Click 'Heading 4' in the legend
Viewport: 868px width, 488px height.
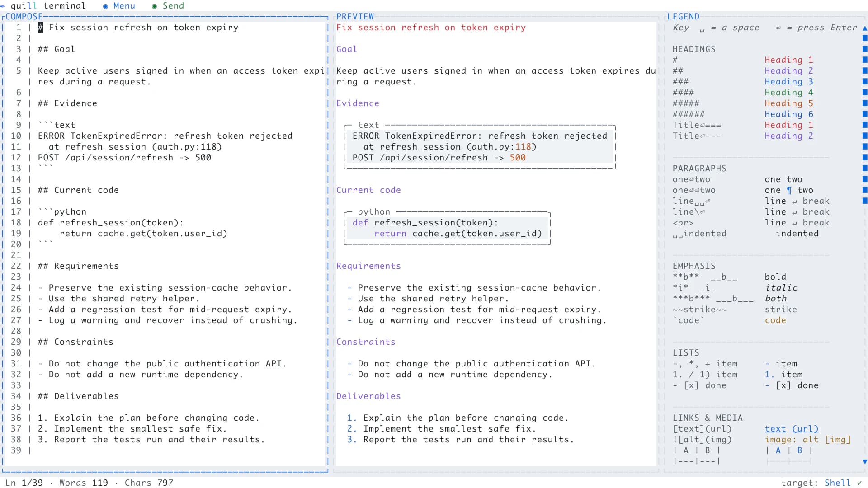tap(789, 92)
